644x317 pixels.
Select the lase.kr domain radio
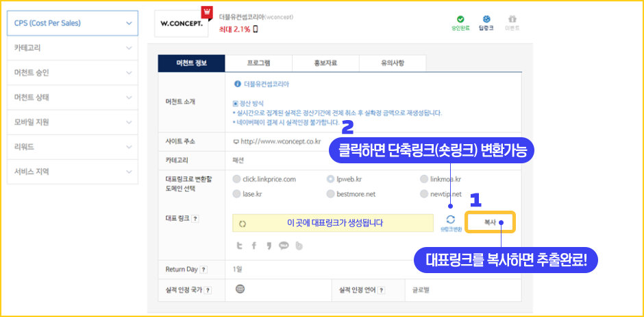[x=236, y=193]
